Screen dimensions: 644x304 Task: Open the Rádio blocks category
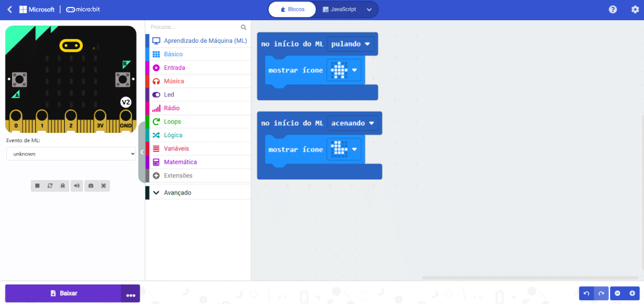(x=198, y=108)
